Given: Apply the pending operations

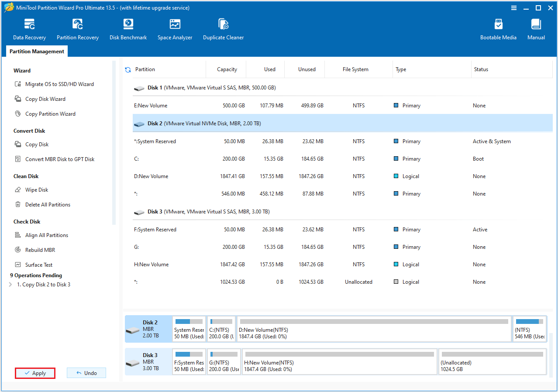Looking at the screenshot, I should pos(35,373).
